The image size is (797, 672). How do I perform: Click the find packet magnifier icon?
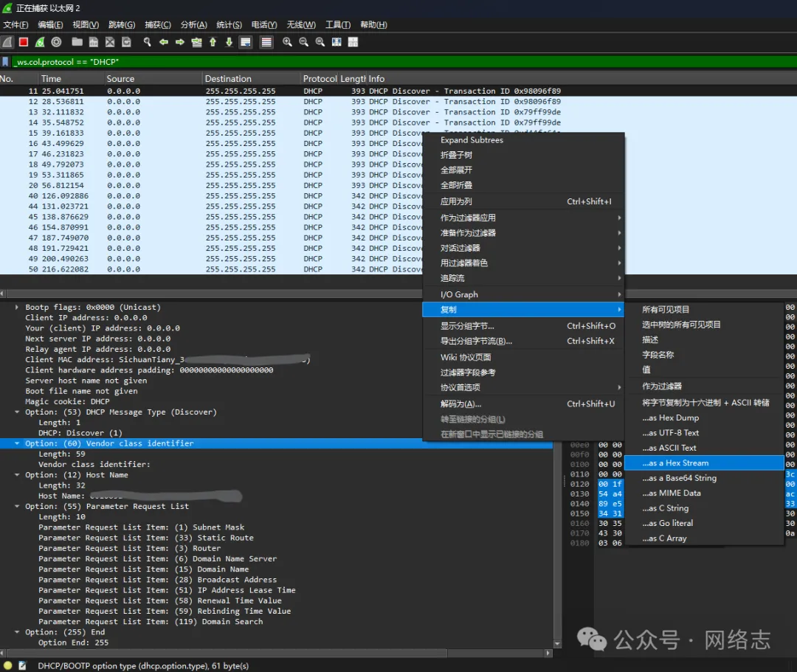(x=147, y=42)
